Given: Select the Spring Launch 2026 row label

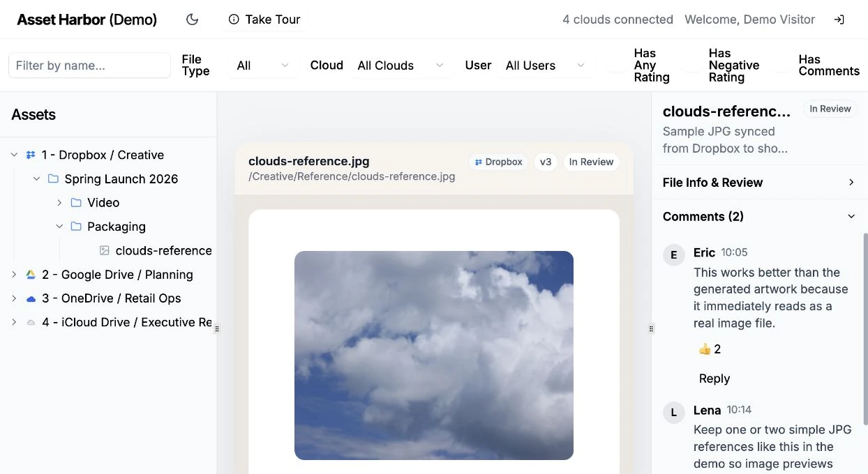Looking at the screenshot, I should pyautogui.click(x=121, y=179).
